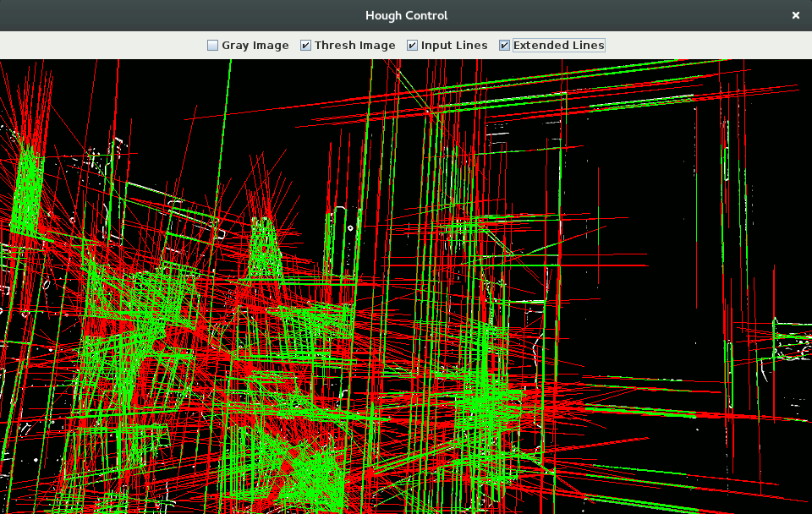Screen dimensions: 812x514
Task: Click the empty toolbar area left of Gray Image
Action: (101, 46)
